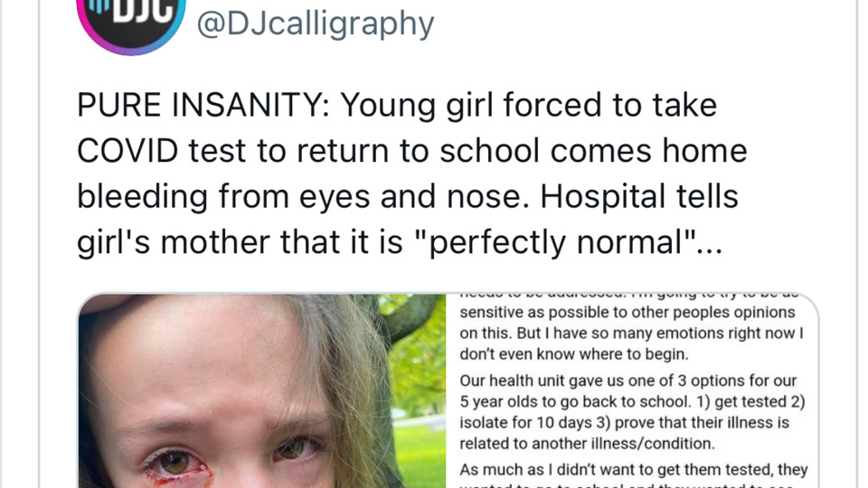The height and width of the screenshot is (488, 868).
Task: Click the "As much as I didn't" paragraph
Action: pos(633,470)
